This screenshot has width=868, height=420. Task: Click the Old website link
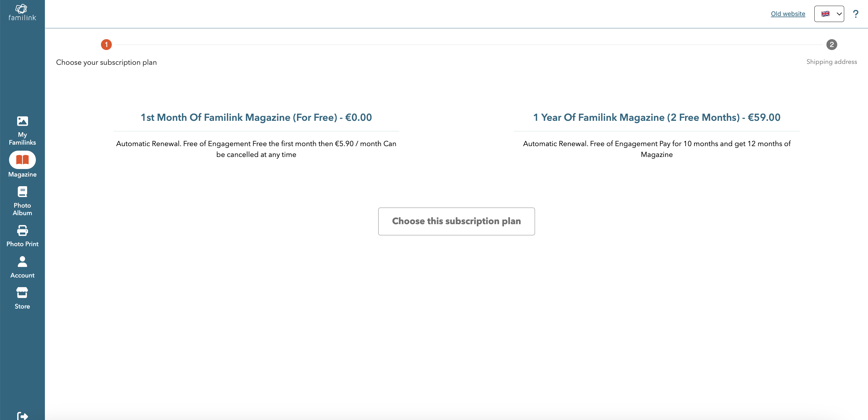pyautogui.click(x=788, y=13)
